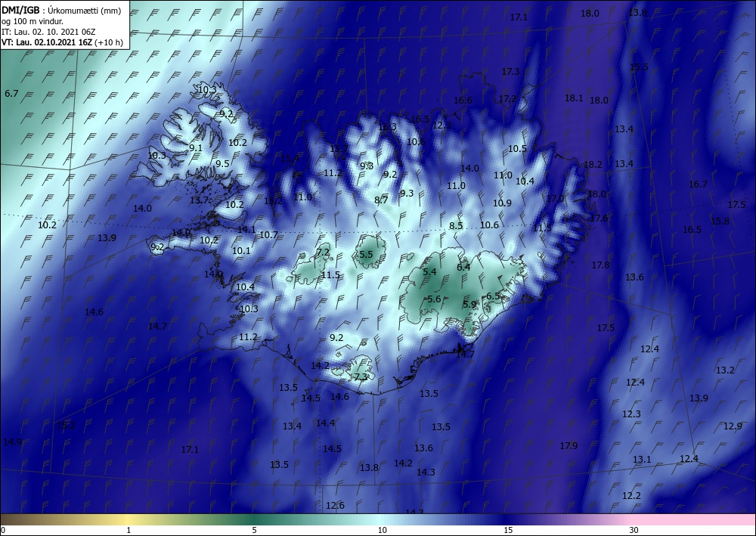Select the 17.8 value label
This screenshot has width=756, height=536.
pyautogui.click(x=600, y=265)
